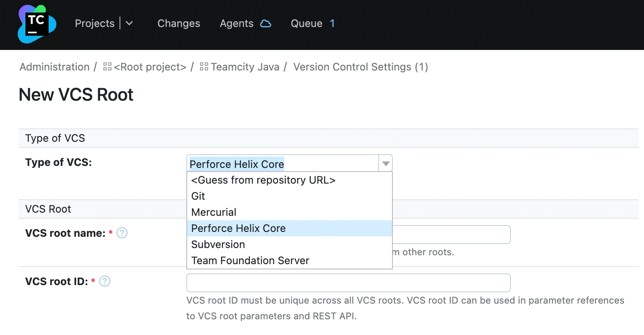The height and width of the screenshot is (335, 644).
Task: Expand the Projects chevron dropdown
Action: 129,23
